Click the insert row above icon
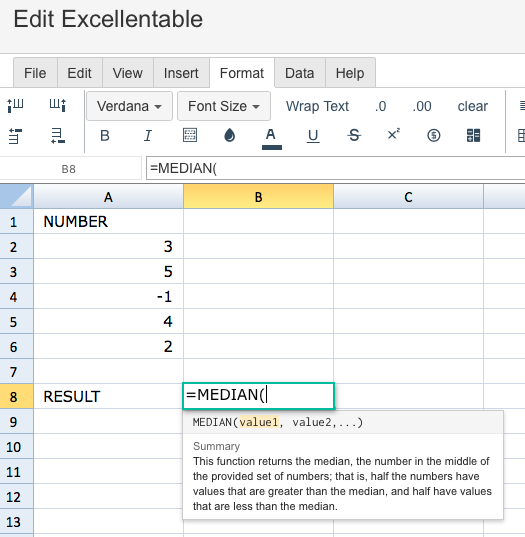This screenshot has height=537, width=525. (x=15, y=136)
